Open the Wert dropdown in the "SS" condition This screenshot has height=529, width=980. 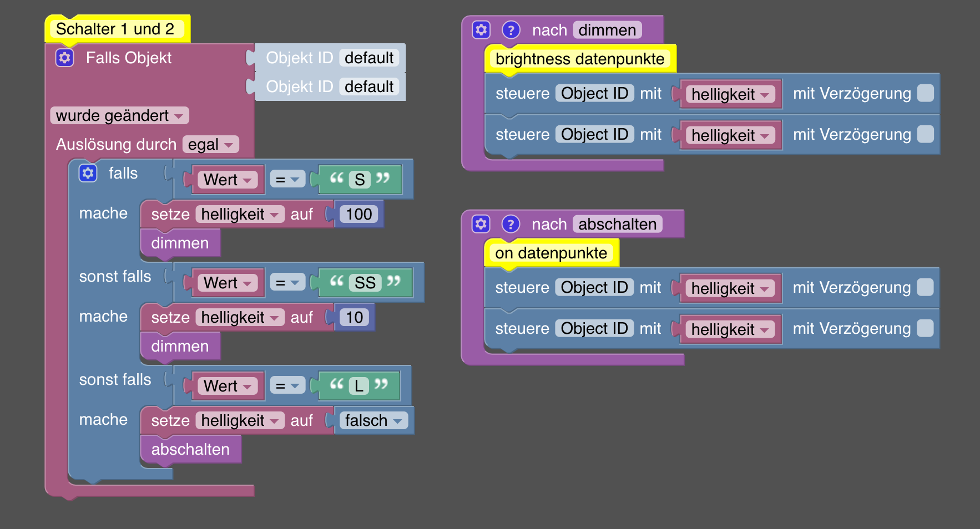(228, 283)
